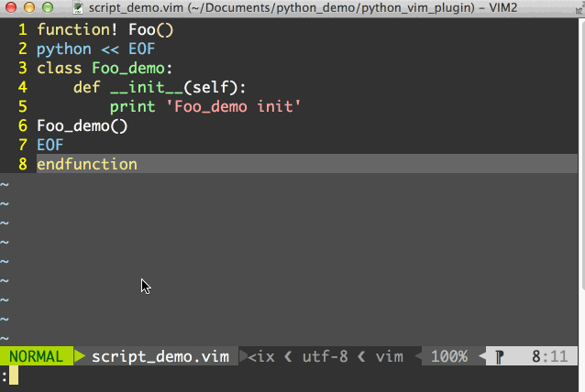
Task: Click the vim filetype segment in status line
Action: pyautogui.click(x=389, y=357)
